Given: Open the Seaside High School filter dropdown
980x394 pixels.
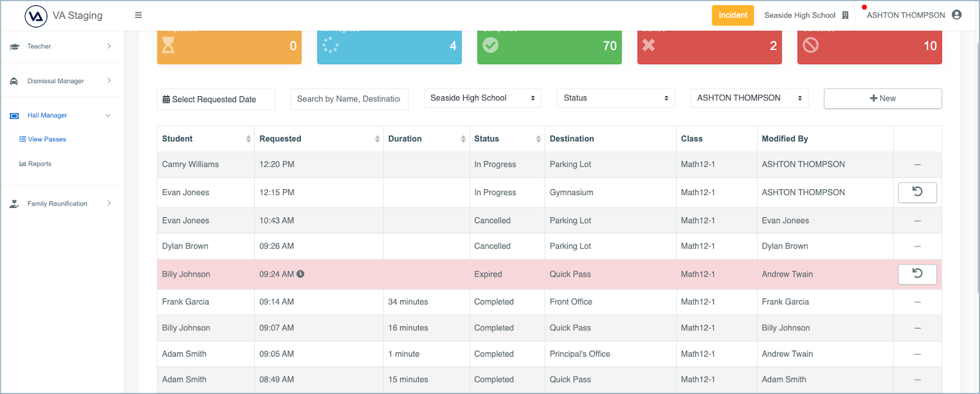Looking at the screenshot, I should point(483,98).
